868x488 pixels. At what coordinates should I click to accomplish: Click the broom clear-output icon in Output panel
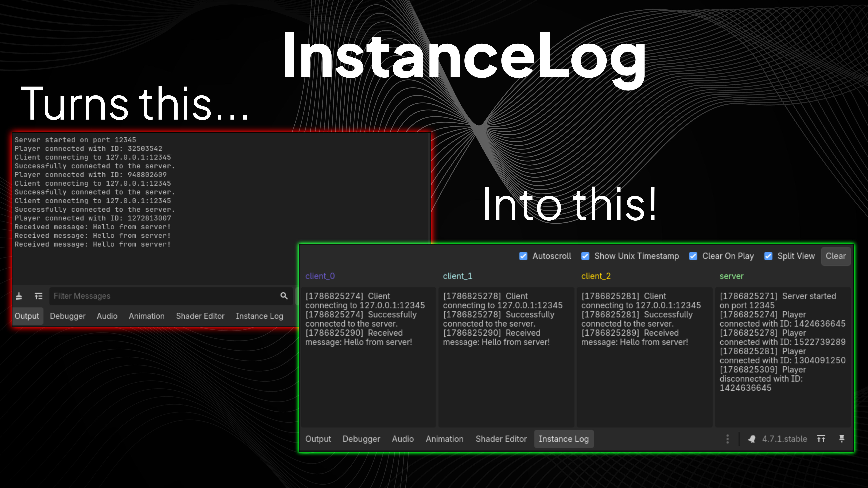19,296
